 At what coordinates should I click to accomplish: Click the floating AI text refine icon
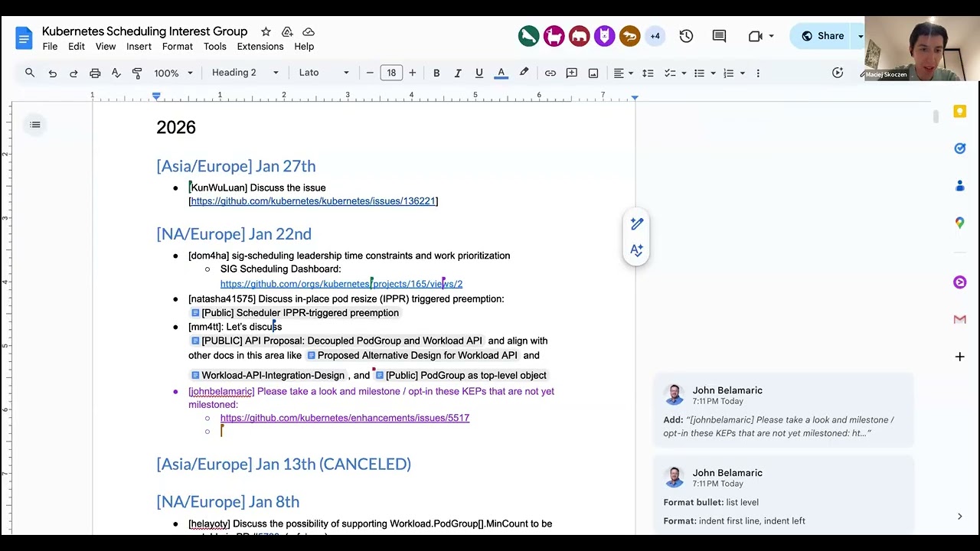[x=636, y=250]
